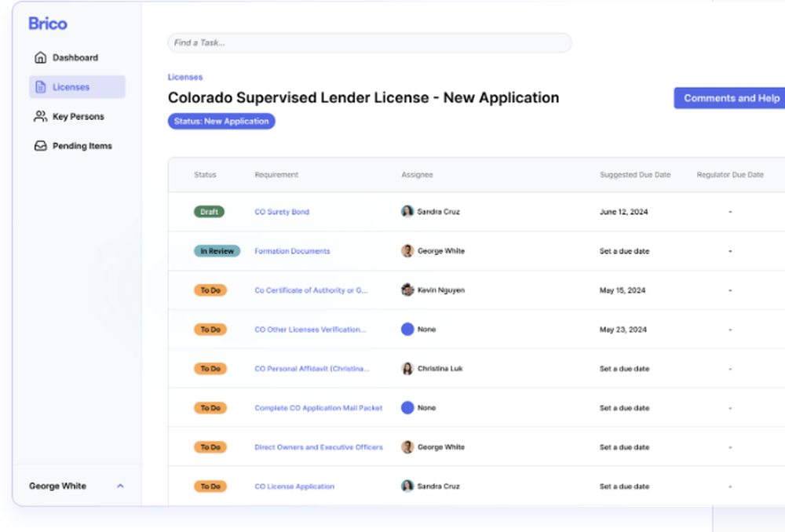Viewport: 785px width, 532px height.
Task: Open the CO Surety Bond requirement link
Action: 282,212
